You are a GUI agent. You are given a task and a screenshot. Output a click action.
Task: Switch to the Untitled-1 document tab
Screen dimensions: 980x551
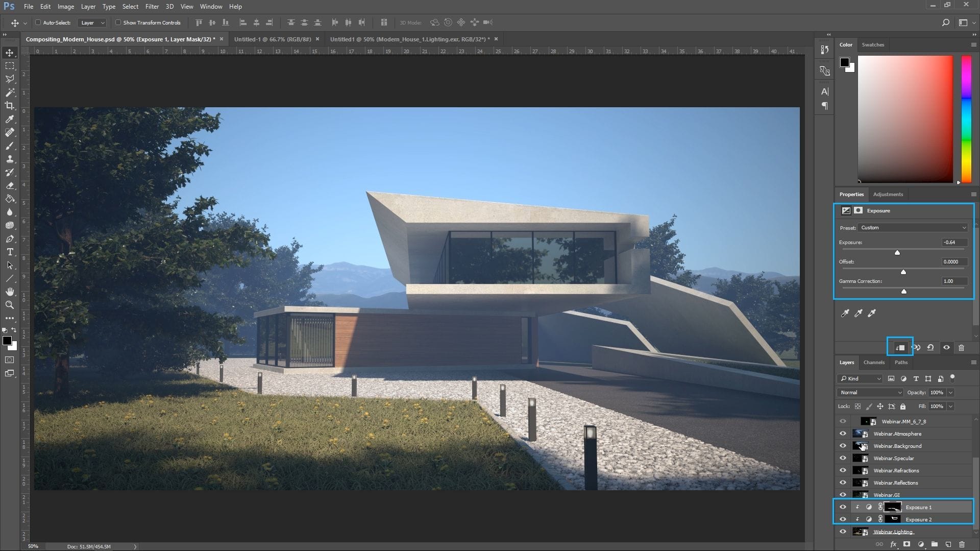[x=273, y=39]
